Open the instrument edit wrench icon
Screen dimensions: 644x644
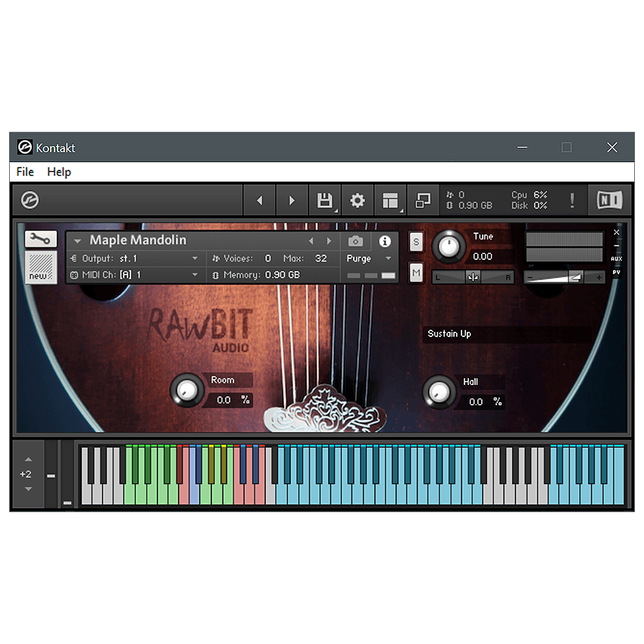pyautogui.click(x=39, y=239)
